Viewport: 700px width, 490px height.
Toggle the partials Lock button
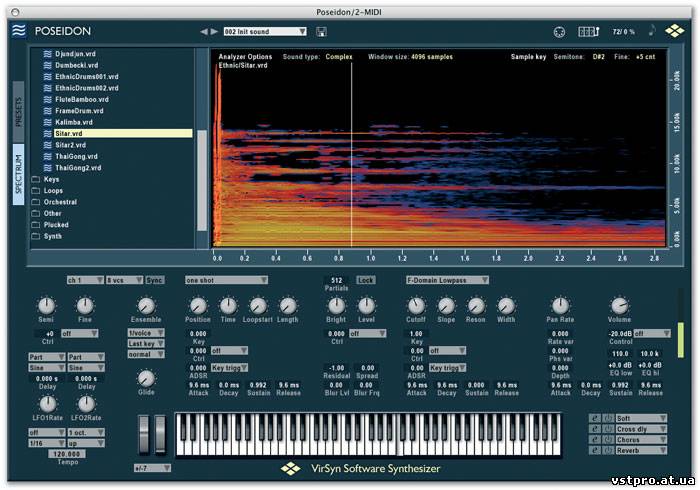point(366,280)
